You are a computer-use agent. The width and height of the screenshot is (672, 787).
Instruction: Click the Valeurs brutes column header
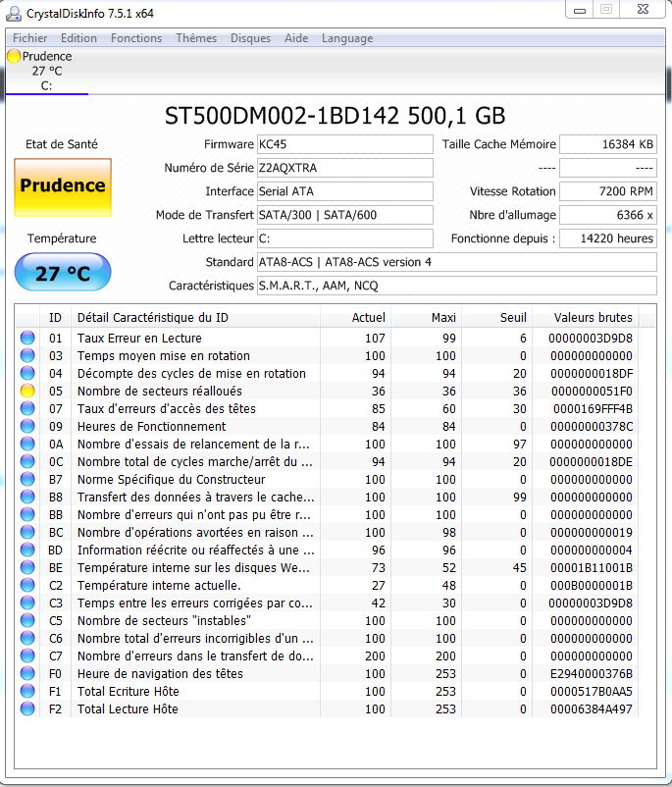point(586,317)
